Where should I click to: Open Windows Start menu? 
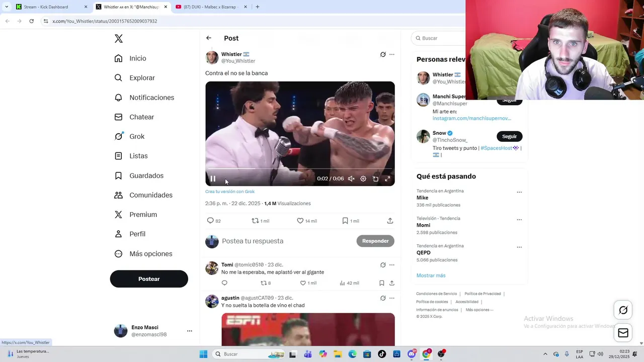tap(203, 354)
